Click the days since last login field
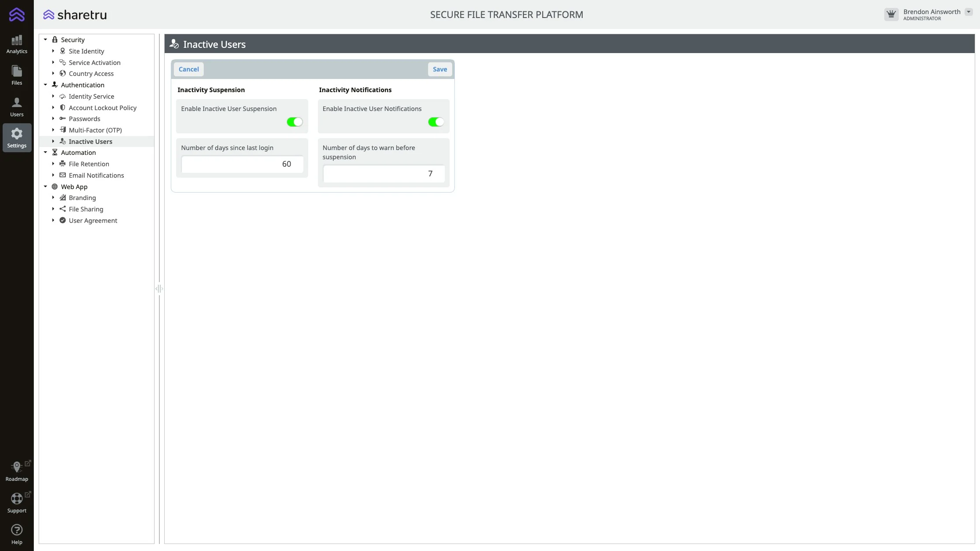The image size is (980, 551). pyautogui.click(x=242, y=164)
